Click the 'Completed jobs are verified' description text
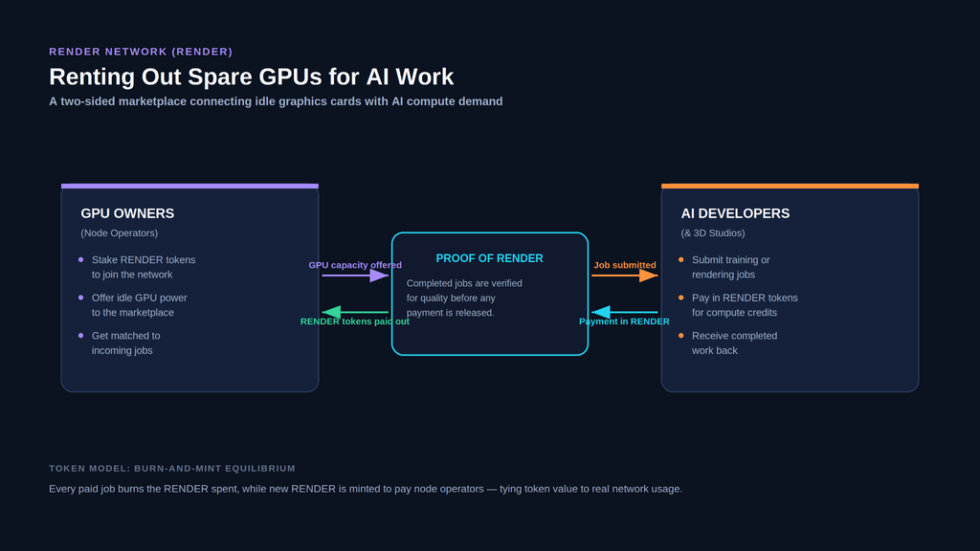The image size is (980, 551). coord(464,298)
